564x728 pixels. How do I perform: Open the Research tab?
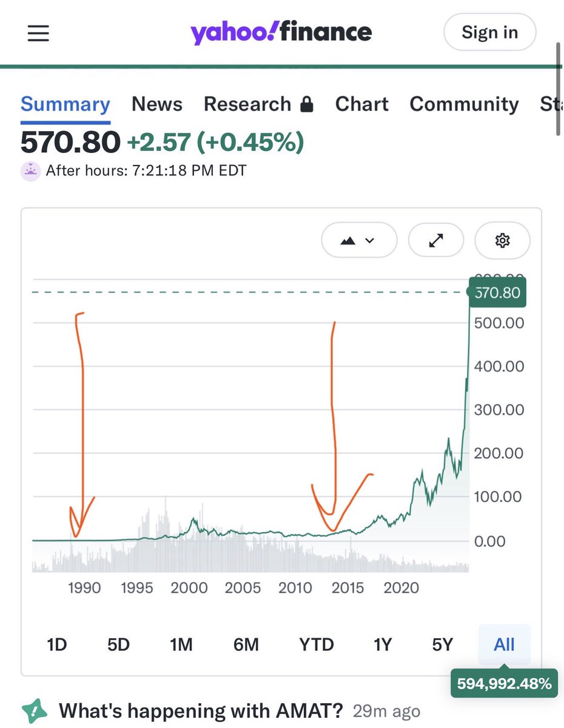tap(259, 104)
